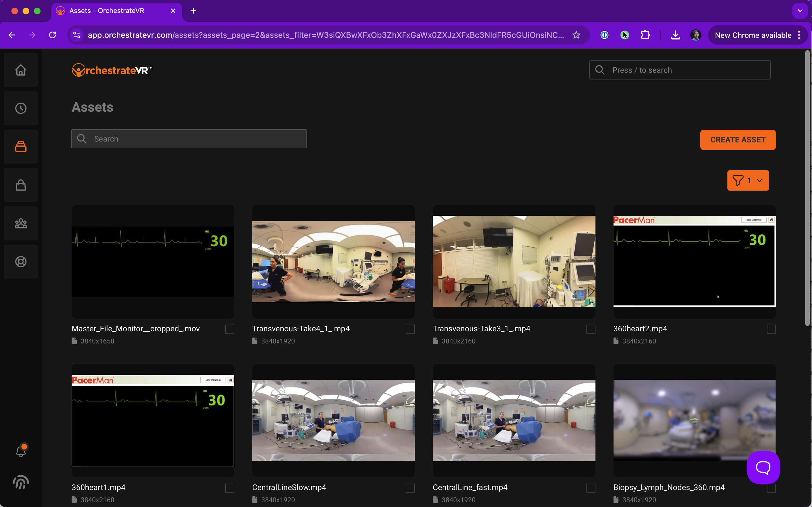Check the CentralLineSlow.mp4 checkbox
The width and height of the screenshot is (812, 507).
click(410, 488)
